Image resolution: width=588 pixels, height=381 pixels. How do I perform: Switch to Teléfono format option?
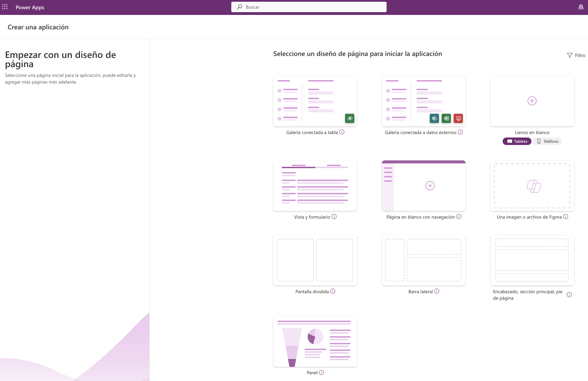547,141
